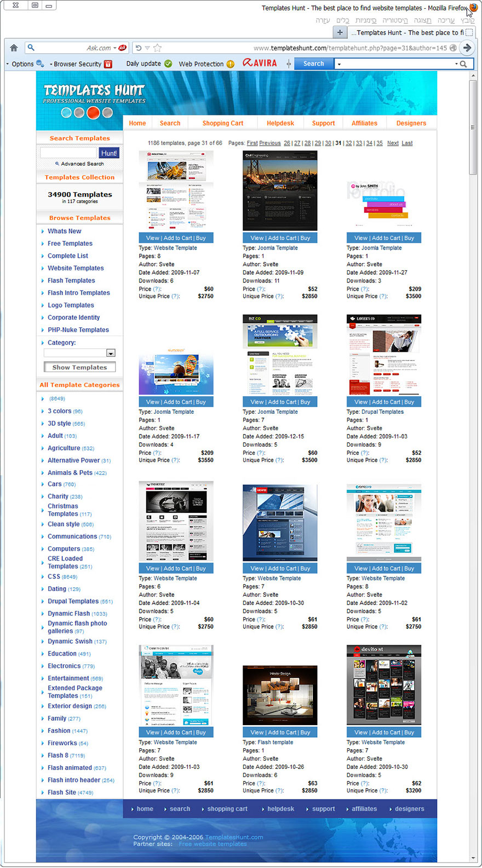Click the Browser Security lock icon
Screen dimensions: 482x868
108,64
